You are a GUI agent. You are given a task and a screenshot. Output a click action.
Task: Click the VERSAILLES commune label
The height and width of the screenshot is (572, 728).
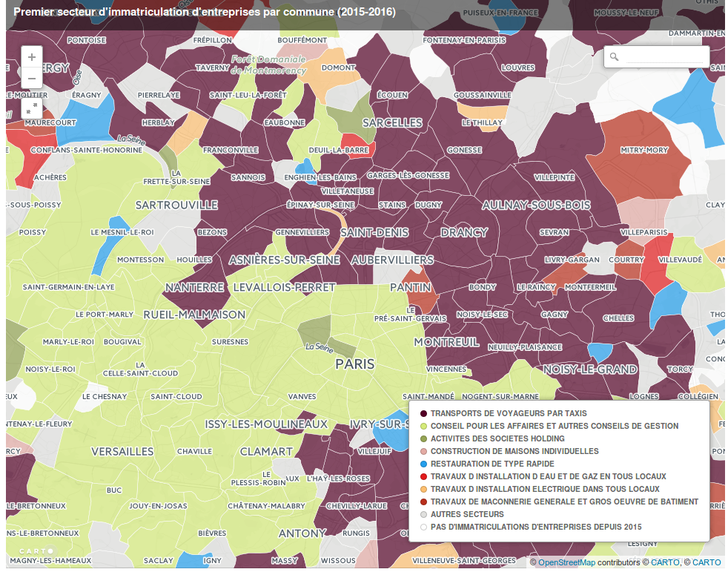tap(122, 452)
